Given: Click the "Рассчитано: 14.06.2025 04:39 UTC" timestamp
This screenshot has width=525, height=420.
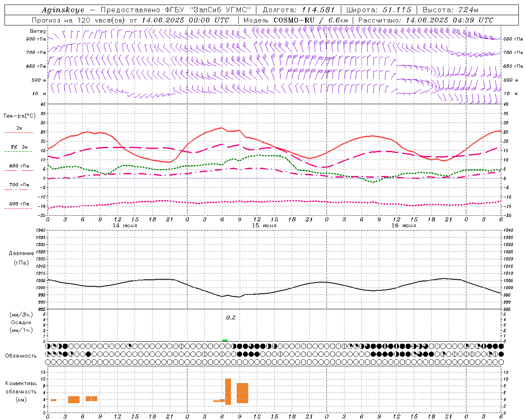Looking at the screenshot, I should [x=426, y=20].
